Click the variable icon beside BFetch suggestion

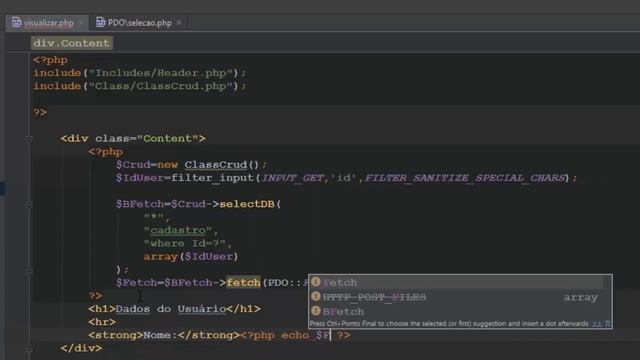pyautogui.click(x=316, y=311)
